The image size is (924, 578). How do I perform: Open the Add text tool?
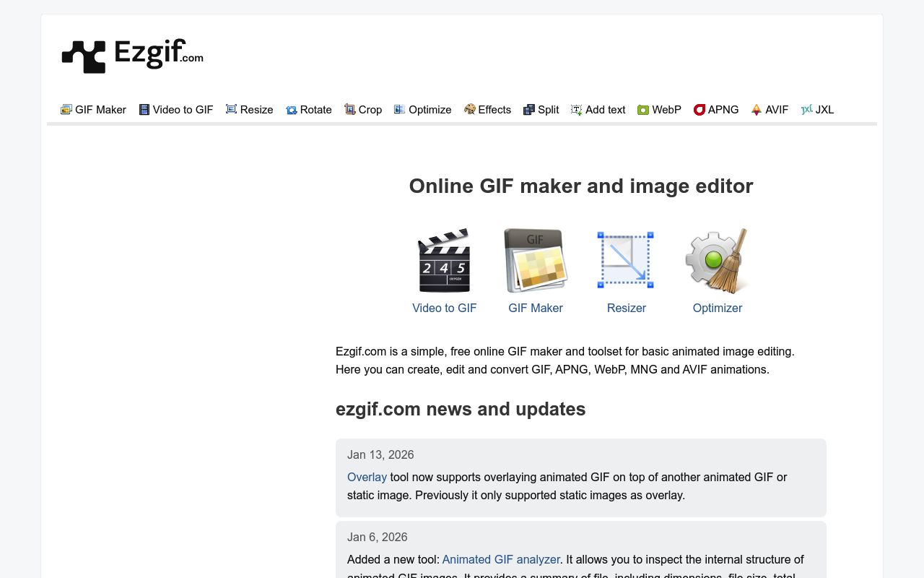click(598, 110)
